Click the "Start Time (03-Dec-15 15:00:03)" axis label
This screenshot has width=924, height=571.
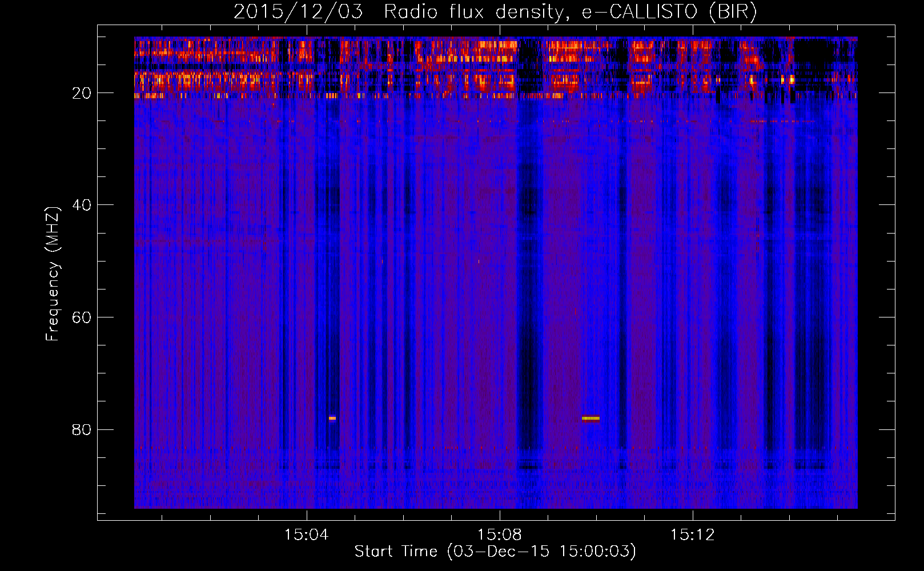pos(495,552)
